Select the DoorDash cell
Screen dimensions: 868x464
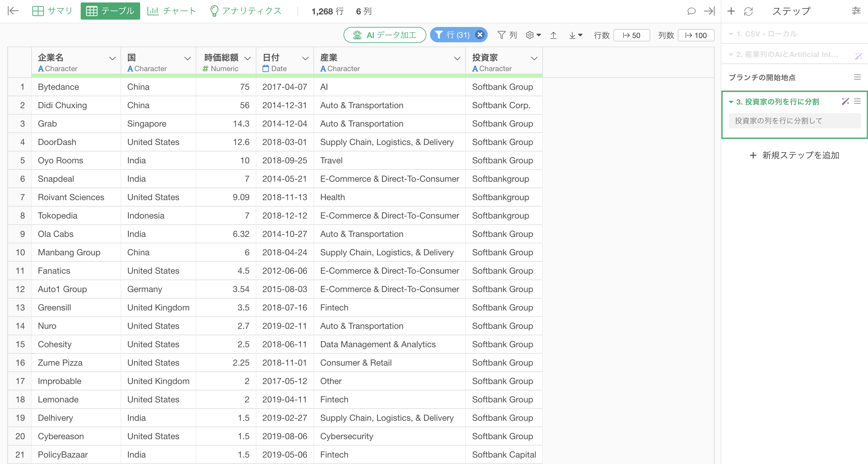76,142
